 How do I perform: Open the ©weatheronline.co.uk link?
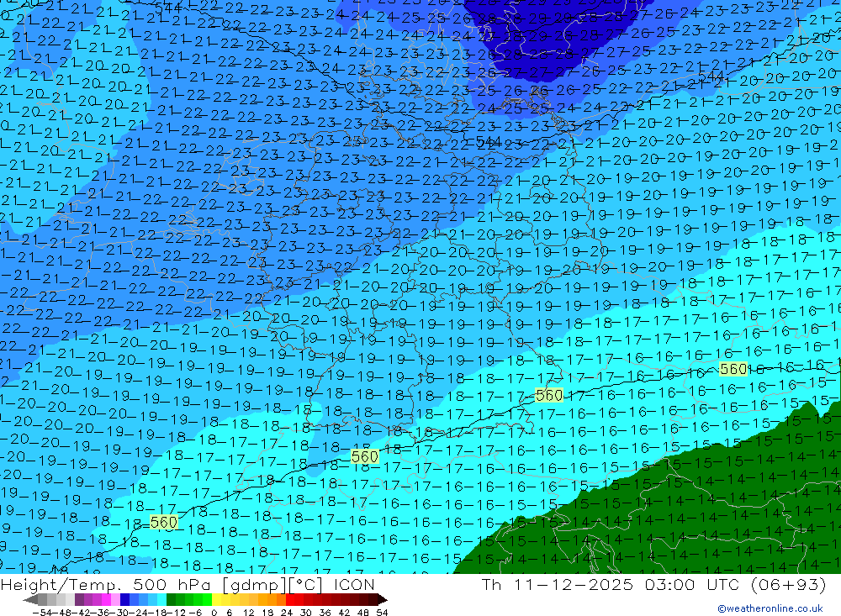coord(770,608)
